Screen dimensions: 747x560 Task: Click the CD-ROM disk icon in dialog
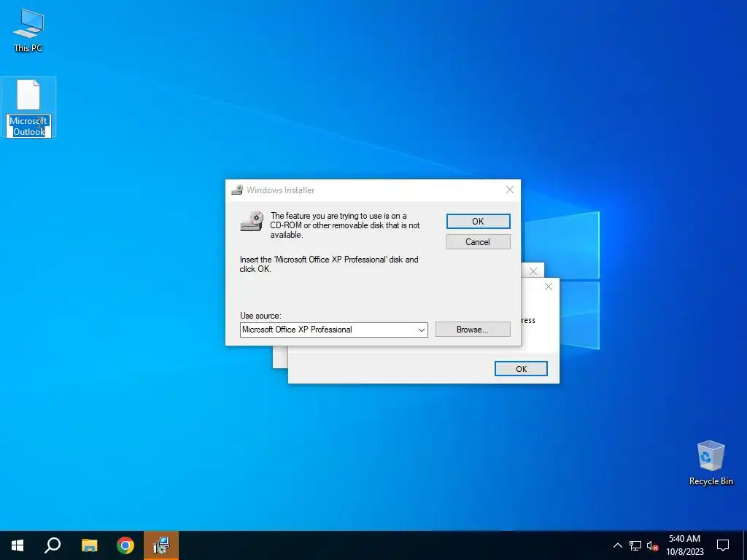[252, 222]
